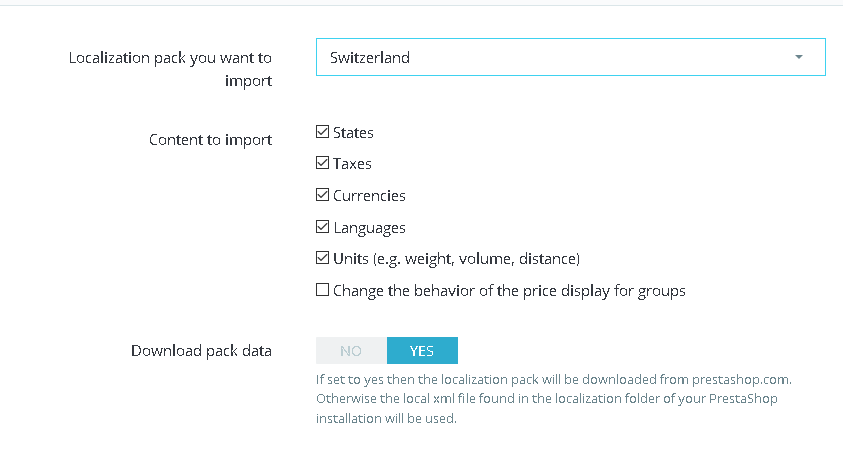Open the Switzerland localization pack dropdown

(x=570, y=57)
